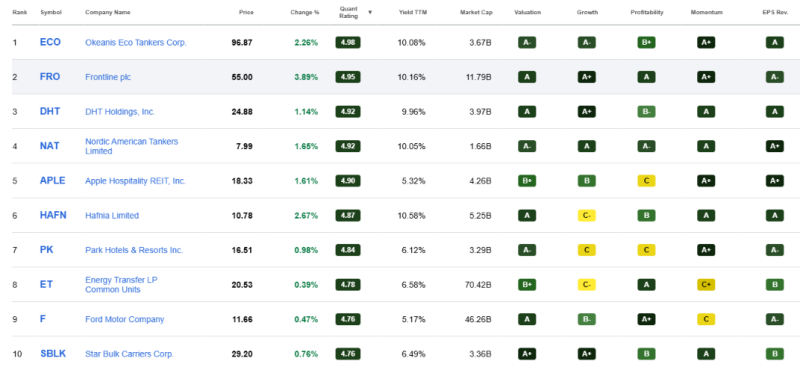
Task: Click SBLK's yield value 6.49%
Action: pos(414,354)
